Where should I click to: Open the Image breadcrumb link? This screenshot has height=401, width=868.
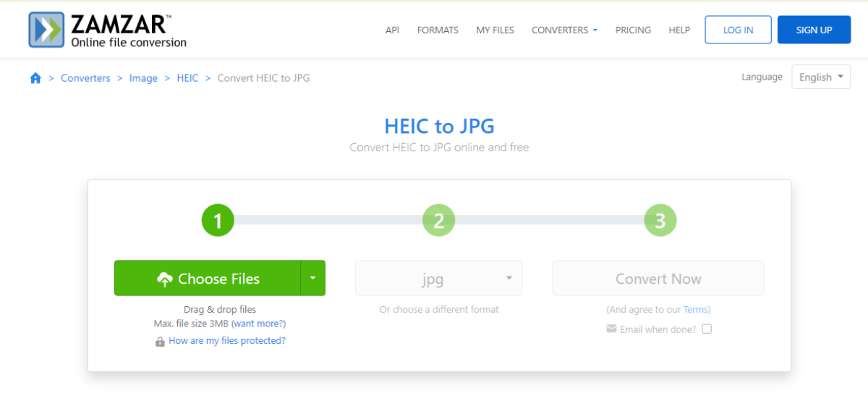tap(143, 77)
